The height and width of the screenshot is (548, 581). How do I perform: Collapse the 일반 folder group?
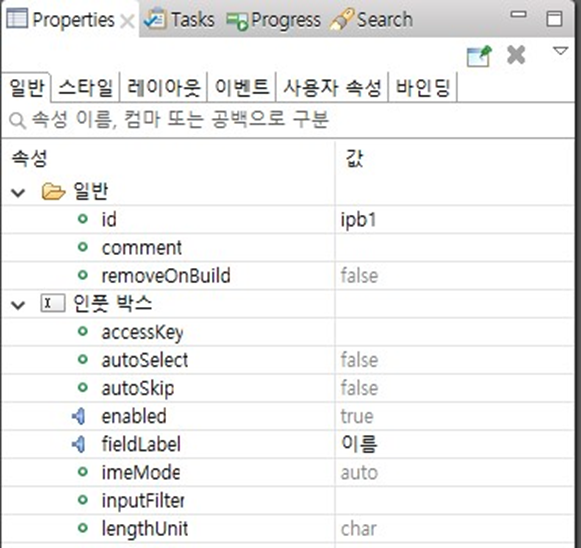18,192
